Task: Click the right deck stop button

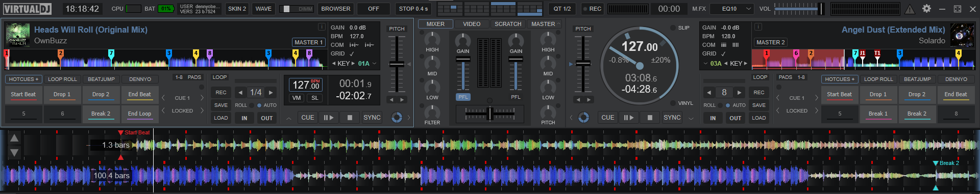Action: [x=650, y=118]
